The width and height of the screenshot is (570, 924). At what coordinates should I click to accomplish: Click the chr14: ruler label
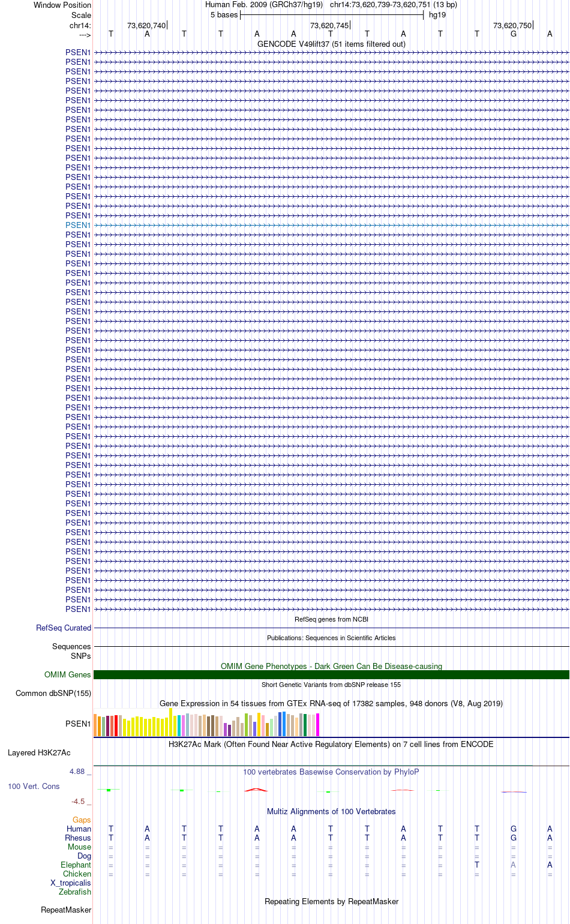tap(80, 25)
